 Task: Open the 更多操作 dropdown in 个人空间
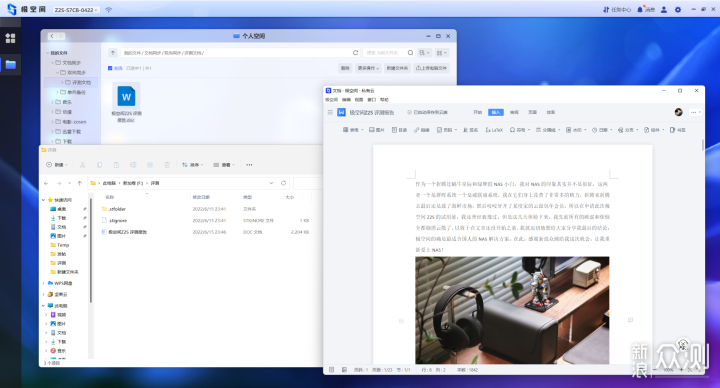368,68
